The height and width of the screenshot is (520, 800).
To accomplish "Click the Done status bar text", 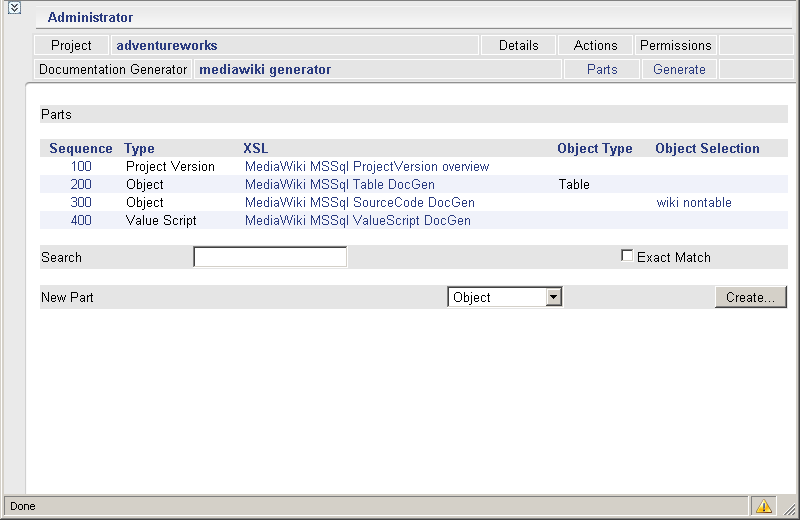I will pyautogui.click(x=23, y=506).
